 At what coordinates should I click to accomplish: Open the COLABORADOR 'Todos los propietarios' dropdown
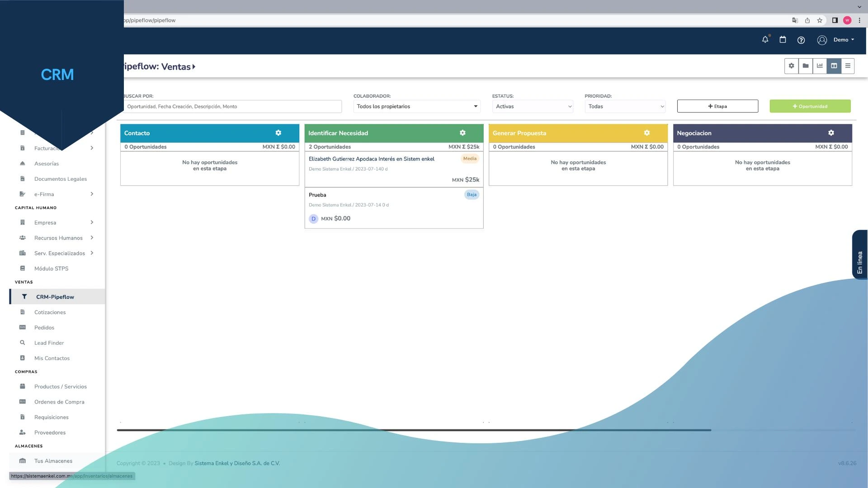point(416,106)
